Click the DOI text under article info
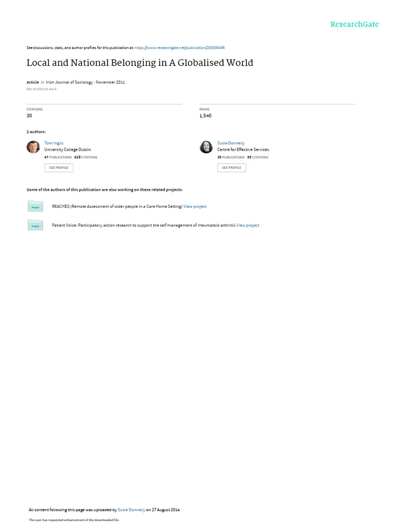The width and height of the screenshot is (399, 532). coord(42,89)
